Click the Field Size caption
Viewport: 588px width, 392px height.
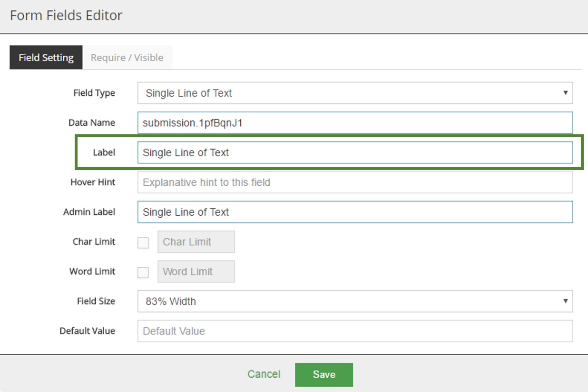(x=96, y=301)
